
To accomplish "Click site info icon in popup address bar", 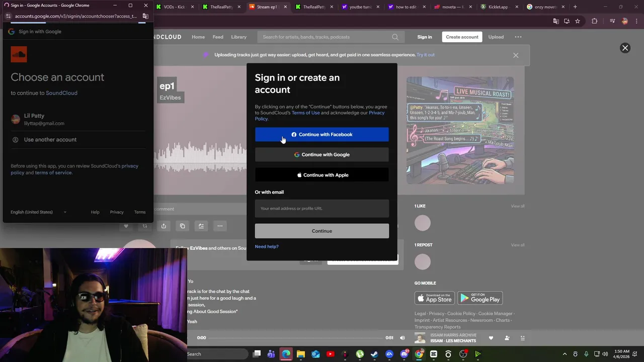I will 8,16.
